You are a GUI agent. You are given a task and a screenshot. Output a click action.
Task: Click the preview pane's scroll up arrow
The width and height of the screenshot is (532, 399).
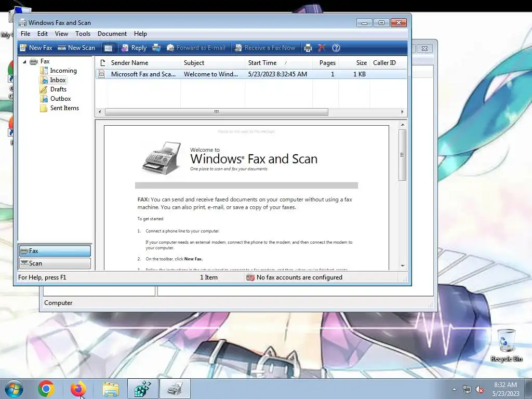click(403, 125)
